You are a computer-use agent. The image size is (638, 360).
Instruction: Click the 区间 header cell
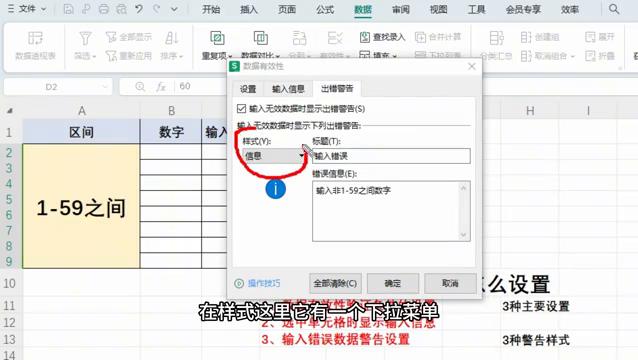[x=81, y=132]
